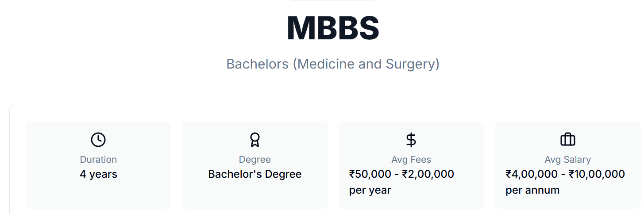Select the Avg Fees label
This screenshot has width=644, height=214.
411,160
